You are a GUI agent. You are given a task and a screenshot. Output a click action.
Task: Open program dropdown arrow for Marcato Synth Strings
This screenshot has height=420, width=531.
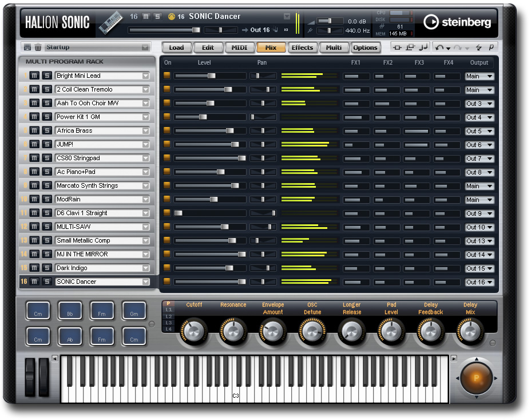point(146,185)
